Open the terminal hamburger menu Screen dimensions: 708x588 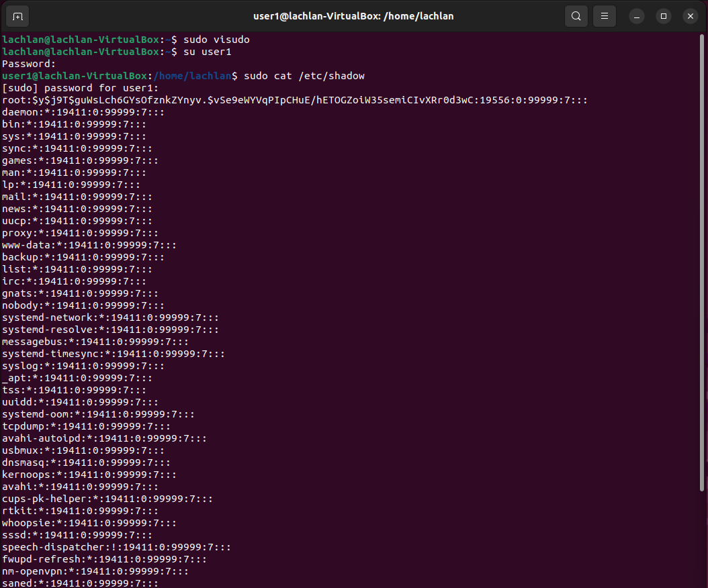tap(604, 15)
